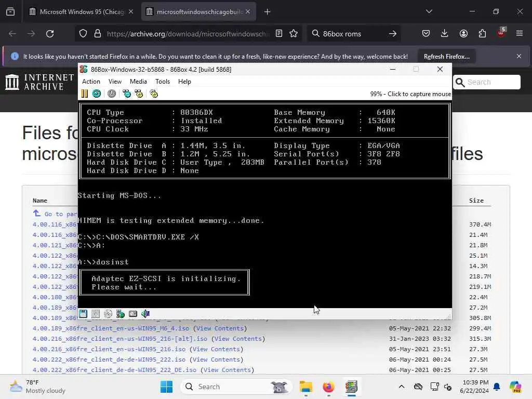Open 86Box settings gear toolbar icon
532x399 pixels.
[154, 94]
